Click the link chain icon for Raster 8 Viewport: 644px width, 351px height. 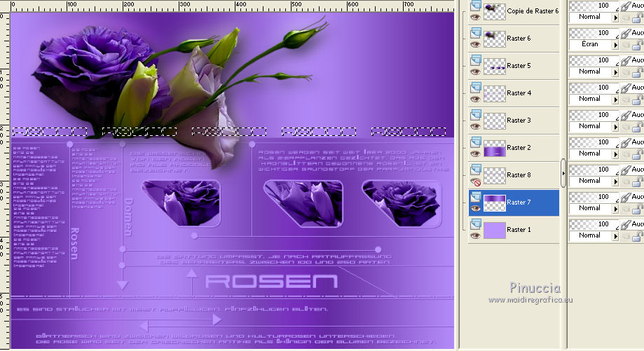[x=626, y=170]
